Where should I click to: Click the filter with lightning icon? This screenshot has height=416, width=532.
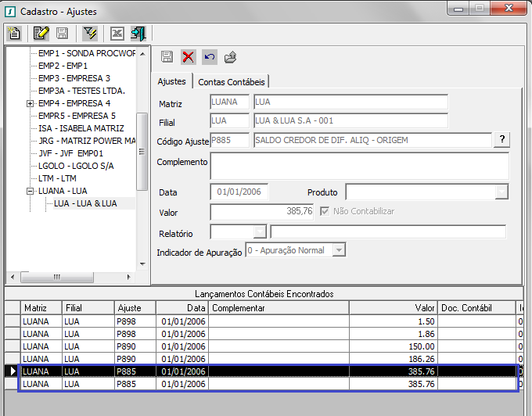tap(90, 33)
